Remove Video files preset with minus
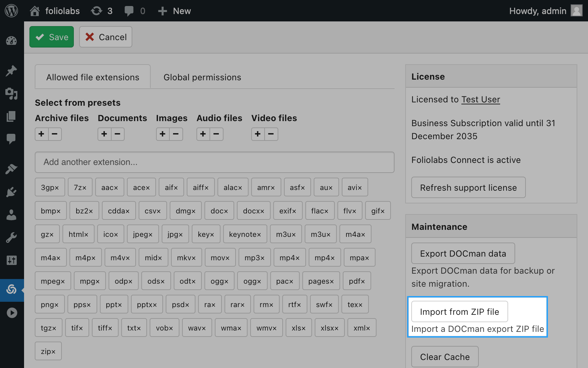The image size is (588, 368). (271, 134)
